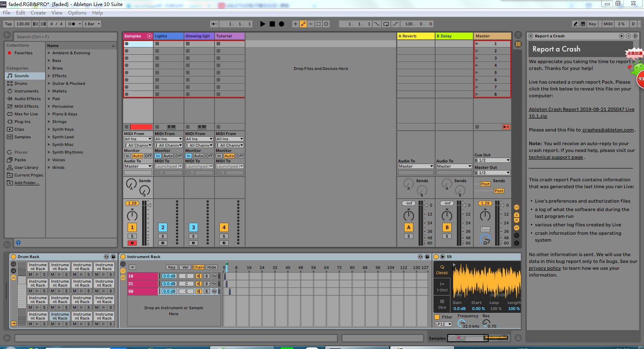Open the Create menu
Viewport: 644px width, 349px height.
pos(38,13)
